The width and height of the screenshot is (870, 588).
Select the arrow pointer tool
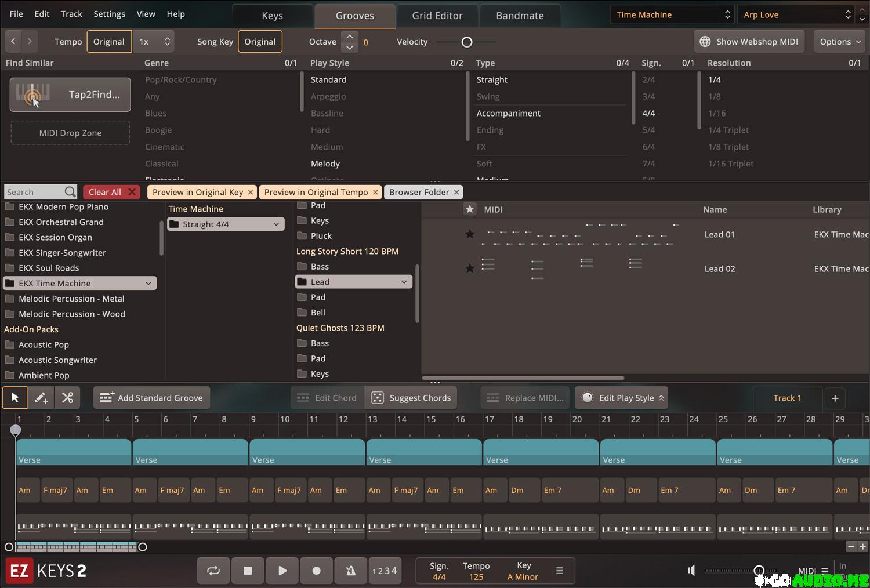15,398
